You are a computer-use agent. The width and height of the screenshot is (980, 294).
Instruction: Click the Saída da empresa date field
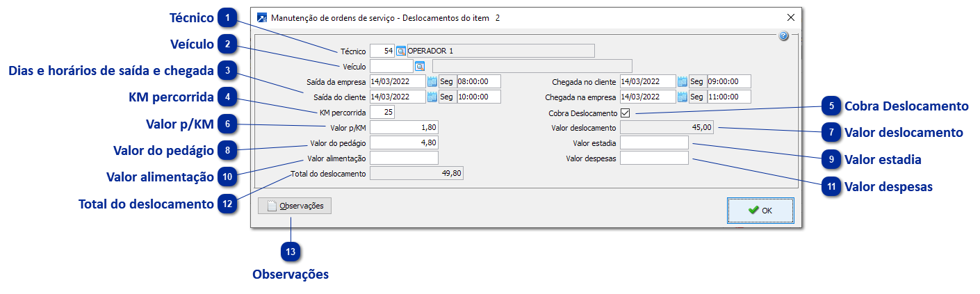(398, 81)
